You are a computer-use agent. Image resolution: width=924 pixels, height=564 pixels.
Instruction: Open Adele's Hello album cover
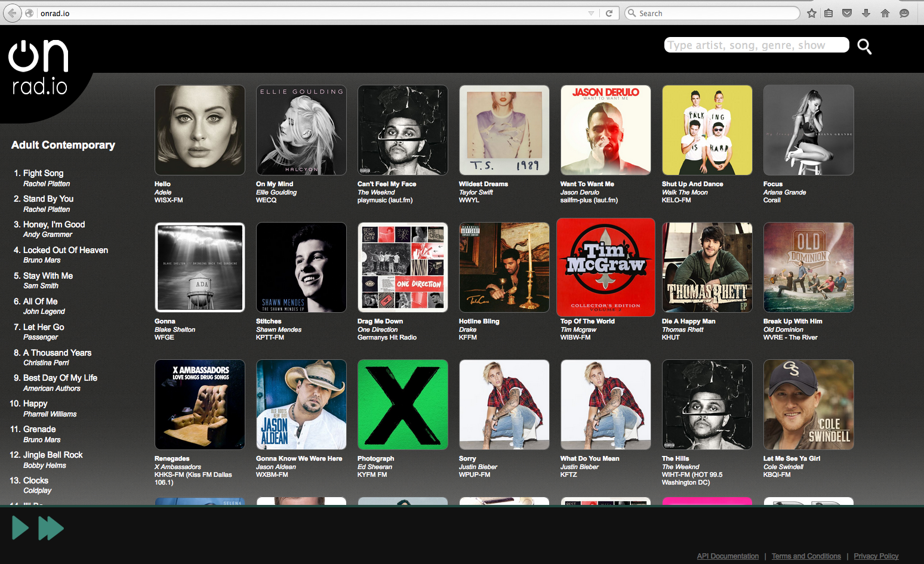(x=200, y=130)
